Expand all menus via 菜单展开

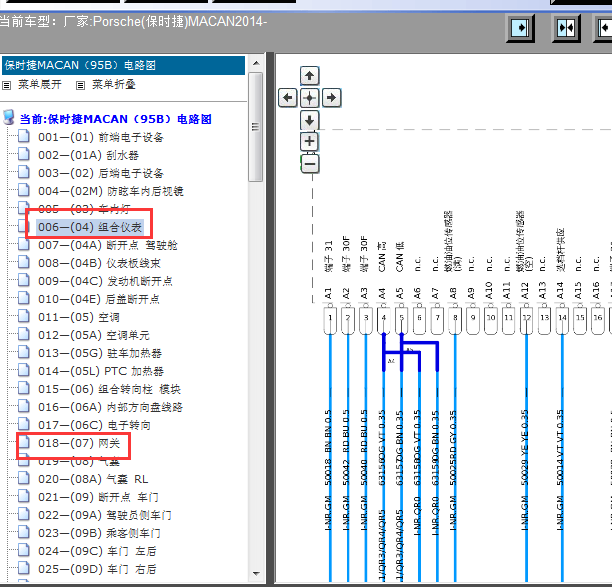click(x=40, y=85)
